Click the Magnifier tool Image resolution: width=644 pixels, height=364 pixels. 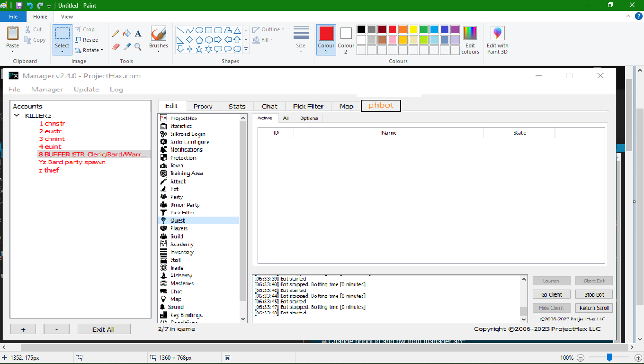click(x=138, y=46)
